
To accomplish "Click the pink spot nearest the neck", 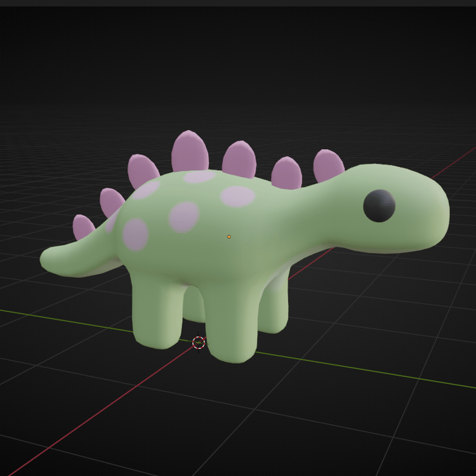I will tap(237, 196).
